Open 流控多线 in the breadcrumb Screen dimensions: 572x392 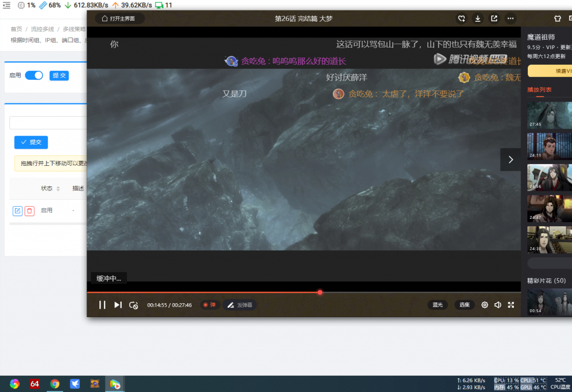coord(42,29)
